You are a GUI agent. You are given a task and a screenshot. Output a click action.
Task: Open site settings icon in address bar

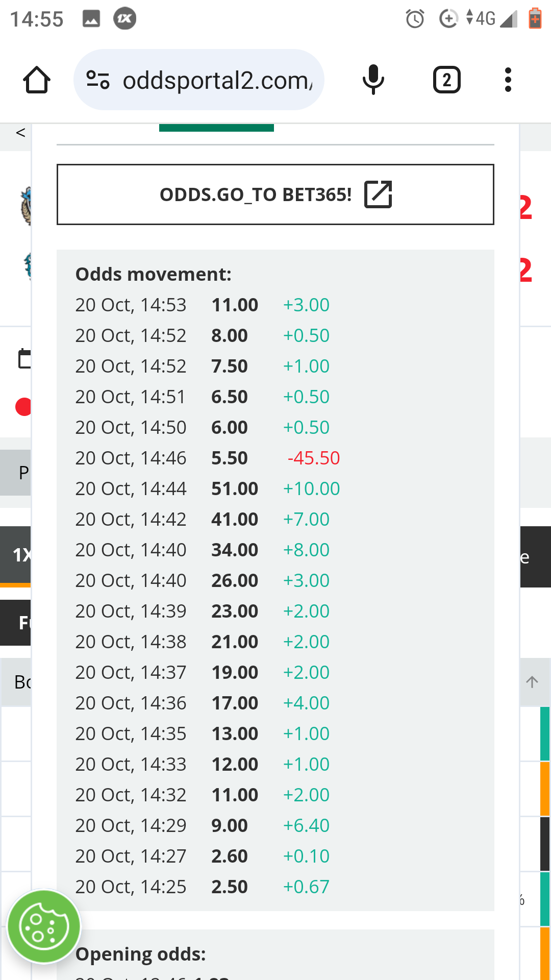pos(98,80)
